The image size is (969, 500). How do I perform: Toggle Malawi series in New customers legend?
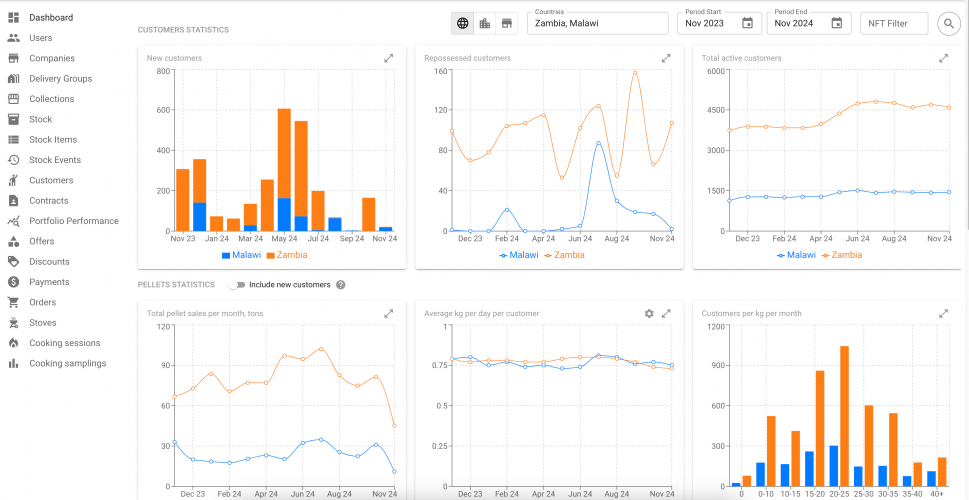239,255
